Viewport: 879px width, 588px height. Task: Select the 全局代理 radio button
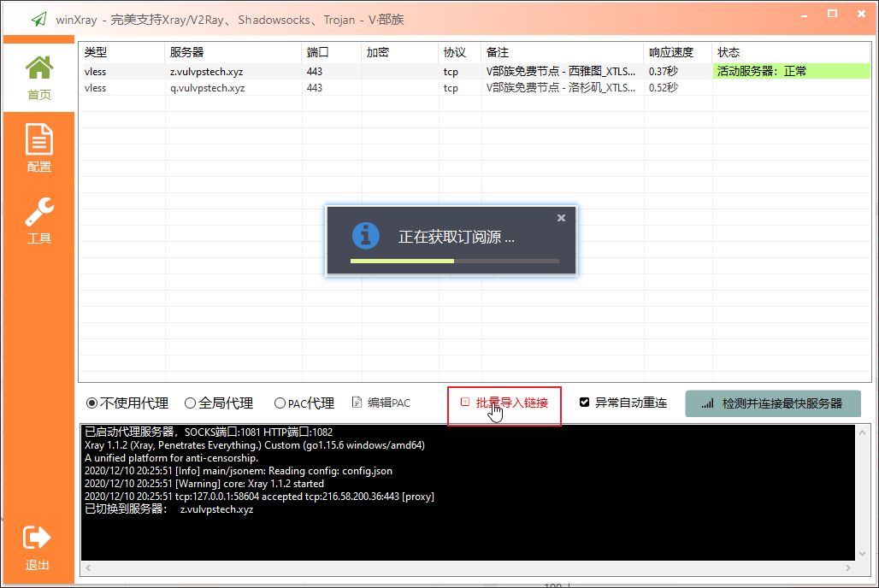tap(190, 403)
